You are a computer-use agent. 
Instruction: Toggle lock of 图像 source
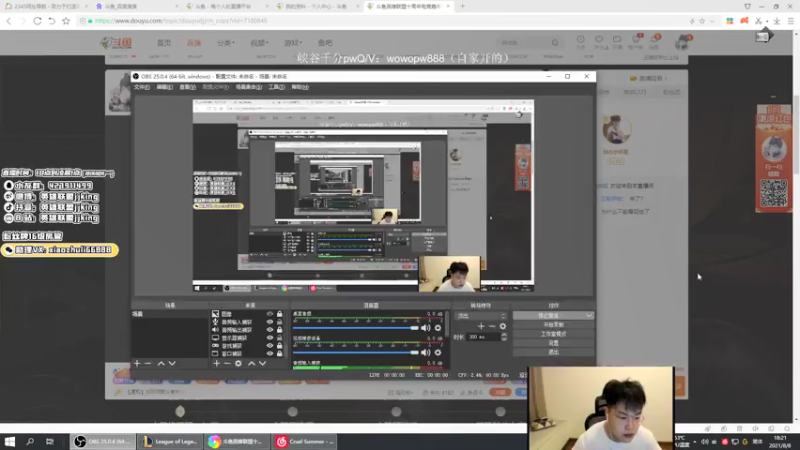click(280, 314)
